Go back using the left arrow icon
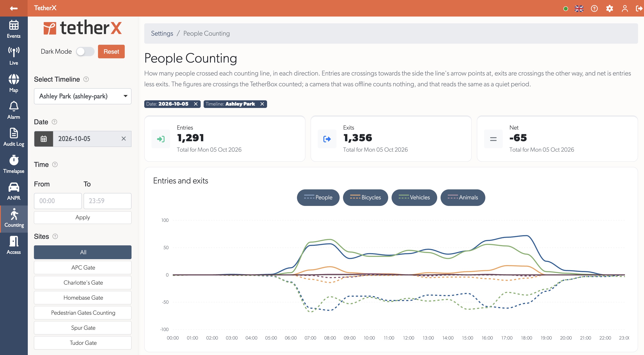This screenshot has height=355, width=644. point(14,8)
